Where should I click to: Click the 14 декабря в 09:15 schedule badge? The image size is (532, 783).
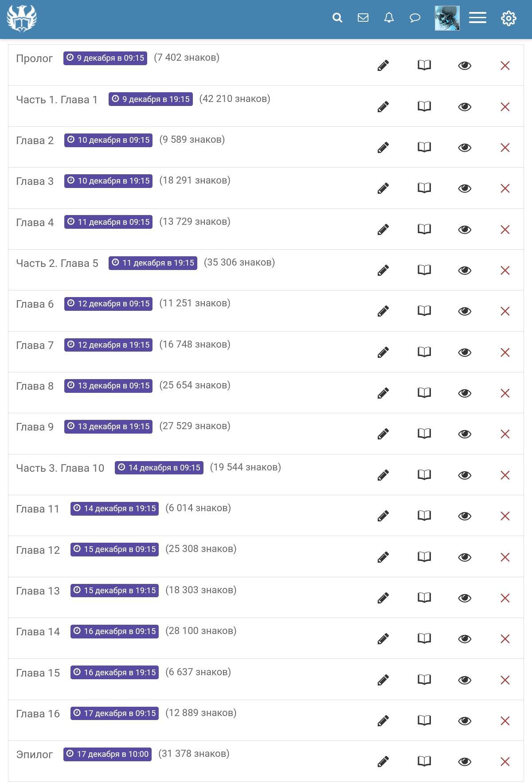[x=159, y=468]
